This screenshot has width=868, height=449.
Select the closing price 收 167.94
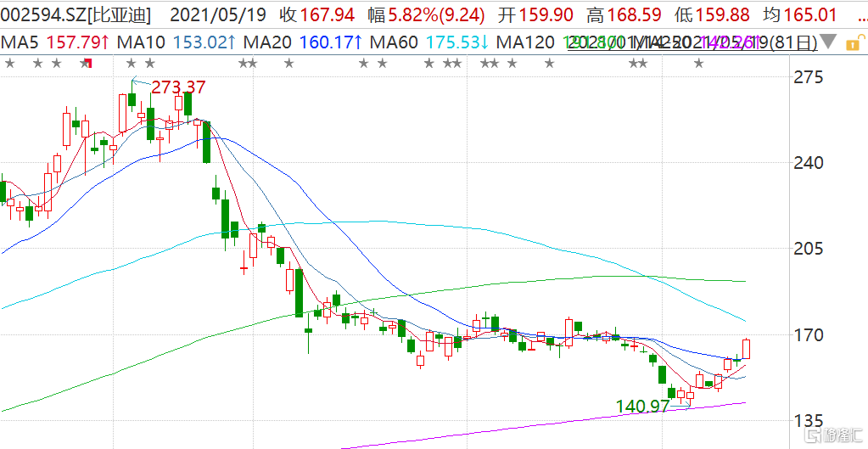pyautogui.click(x=316, y=15)
